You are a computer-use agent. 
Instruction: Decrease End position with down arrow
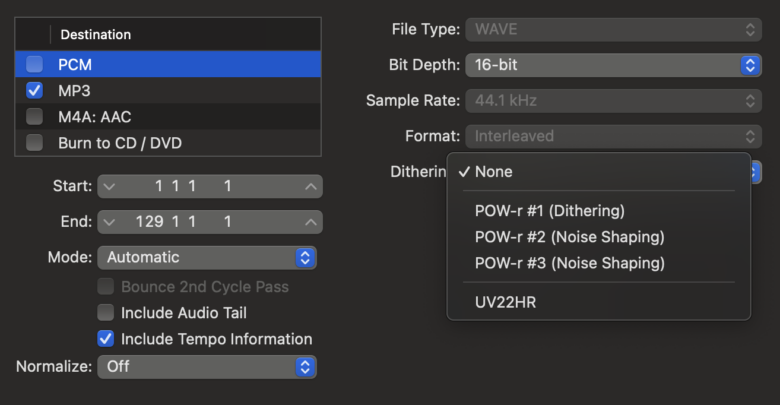pyautogui.click(x=109, y=222)
